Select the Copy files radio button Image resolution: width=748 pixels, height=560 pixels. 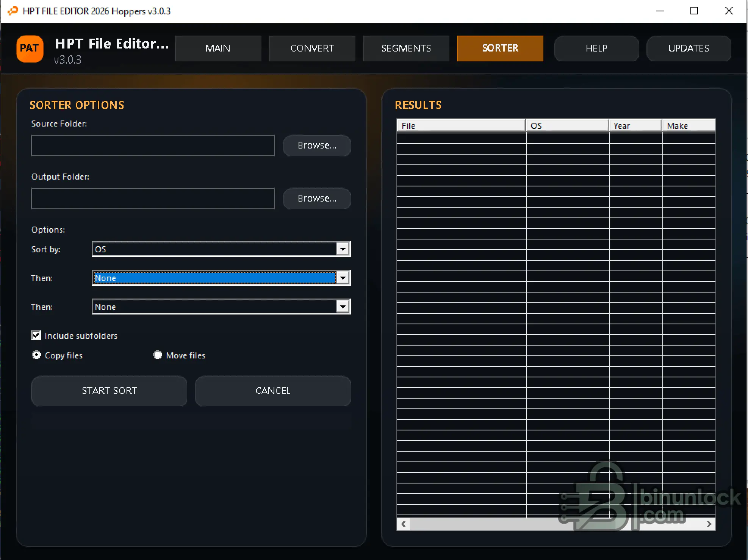pyautogui.click(x=36, y=355)
